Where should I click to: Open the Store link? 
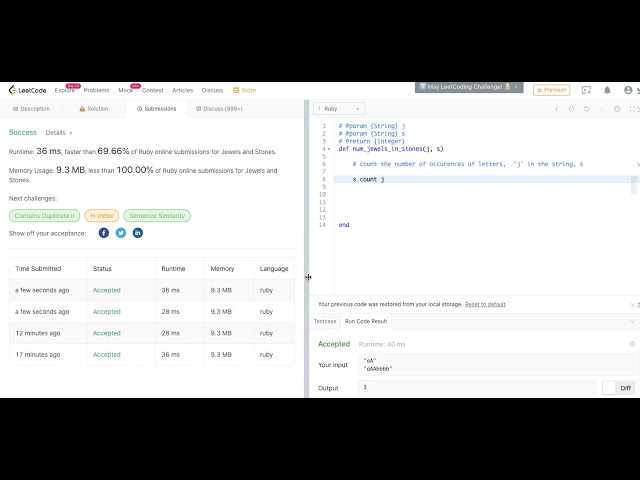(x=244, y=91)
